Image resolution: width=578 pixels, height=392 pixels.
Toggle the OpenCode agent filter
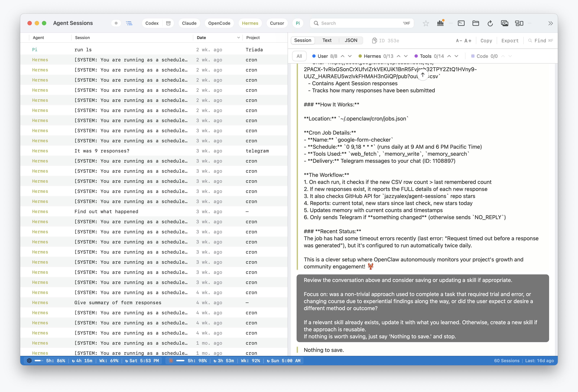click(219, 23)
